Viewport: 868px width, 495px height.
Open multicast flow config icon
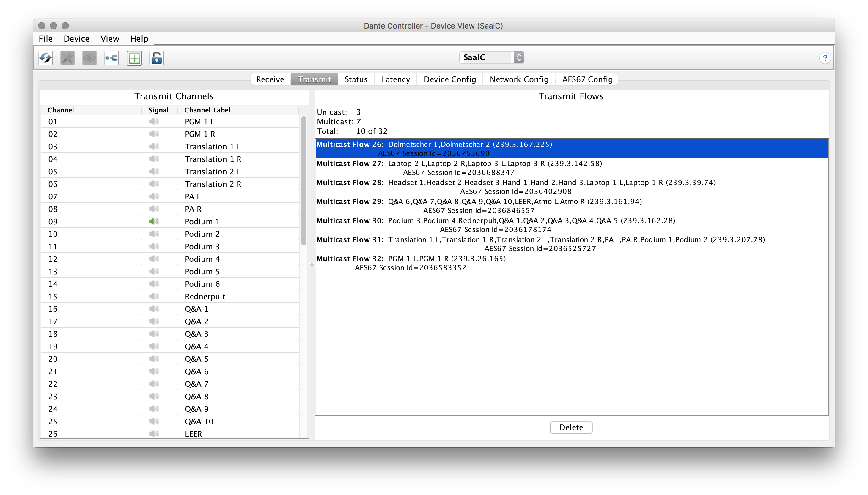click(111, 58)
